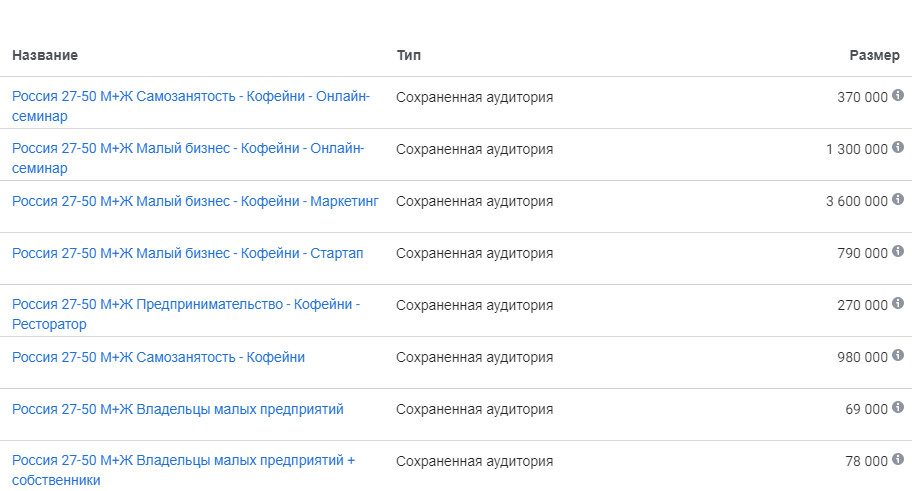This screenshot has height=491, width=912.
Task: Click info icon beside 1 300 000 size
Action: [x=898, y=147]
